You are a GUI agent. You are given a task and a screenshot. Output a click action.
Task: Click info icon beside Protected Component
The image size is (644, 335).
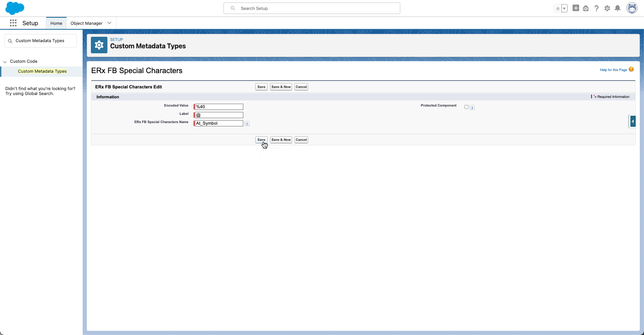coord(472,107)
